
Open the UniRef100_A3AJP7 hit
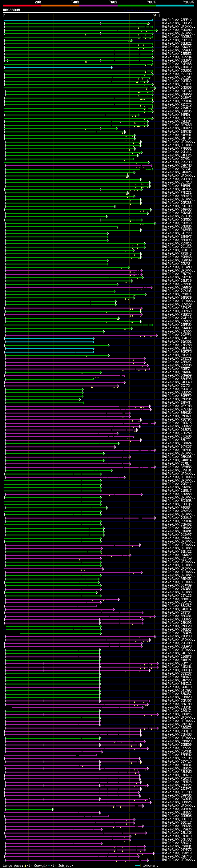pos(177,118)
